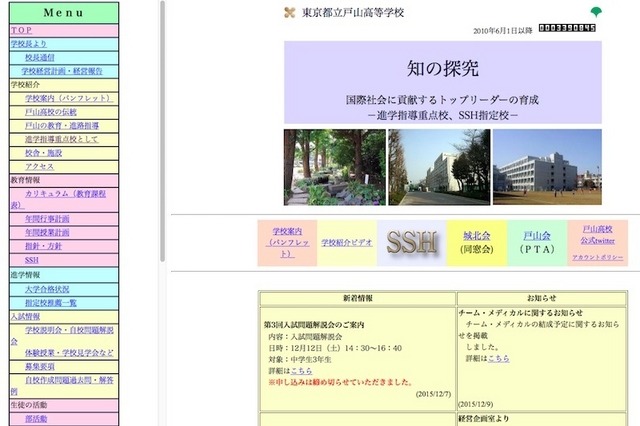Open 学校経営計画・経営報告 link
This screenshot has height=426, width=640.
(62, 71)
